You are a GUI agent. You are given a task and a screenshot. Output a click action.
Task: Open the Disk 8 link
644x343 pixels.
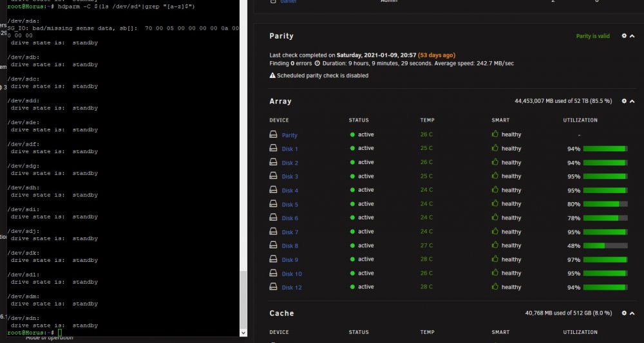(290, 246)
